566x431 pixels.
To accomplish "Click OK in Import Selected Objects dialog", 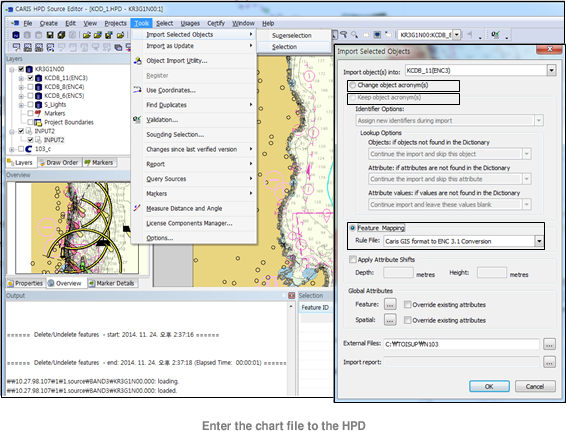I will (489, 386).
